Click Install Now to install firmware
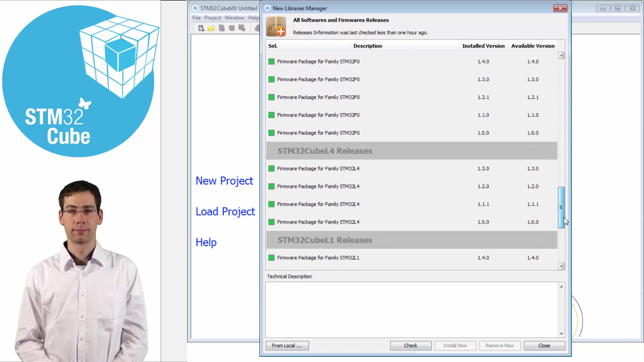This screenshot has width=644, height=362. tap(455, 345)
